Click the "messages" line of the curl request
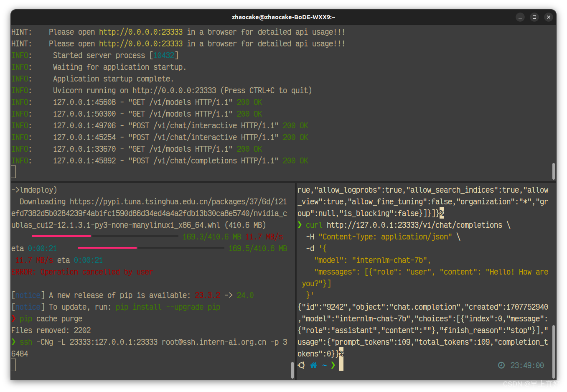 coord(425,278)
